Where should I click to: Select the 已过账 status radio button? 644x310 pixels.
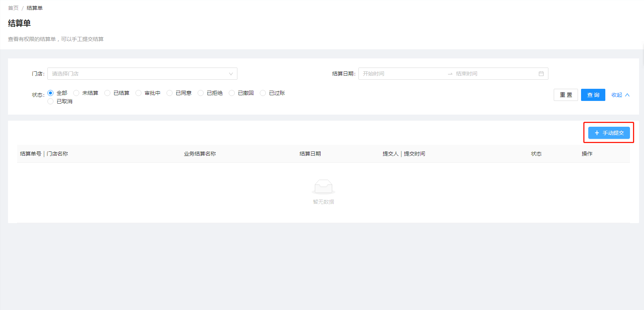click(263, 93)
